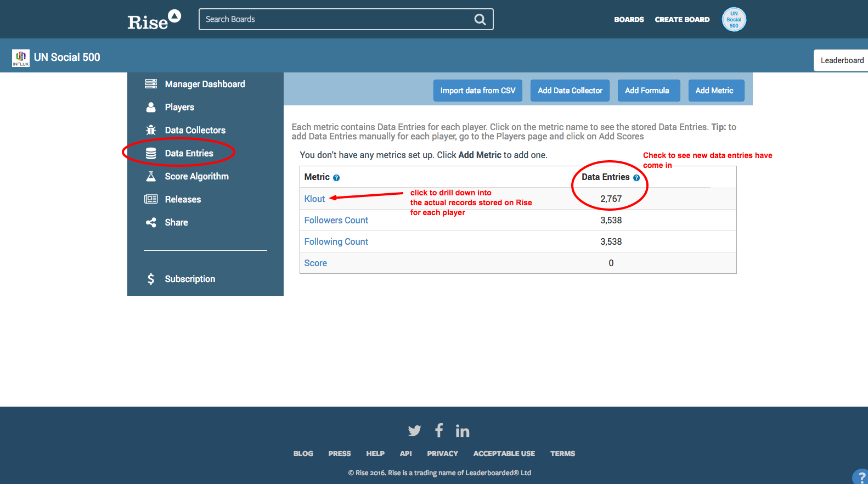The width and height of the screenshot is (868, 484).
Task: Open the PRESS footer link
Action: point(340,453)
